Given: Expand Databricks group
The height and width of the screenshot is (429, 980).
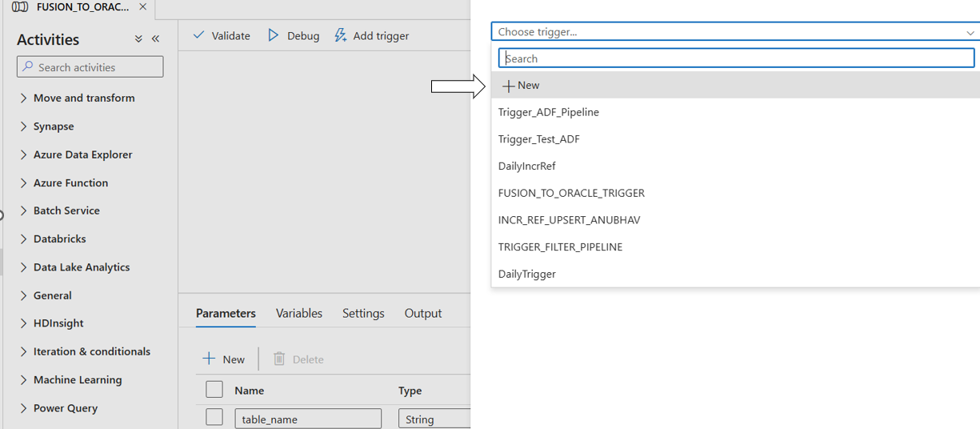Looking at the screenshot, I should pyautogui.click(x=59, y=239).
